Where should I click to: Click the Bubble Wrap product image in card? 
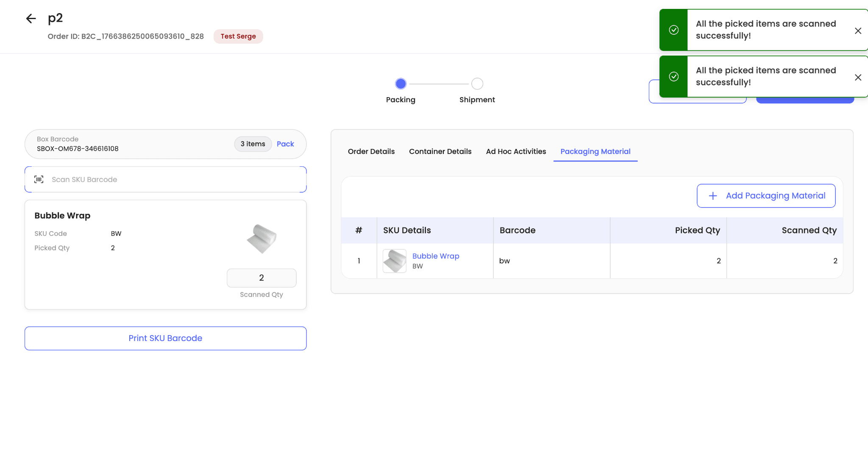tap(262, 239)
